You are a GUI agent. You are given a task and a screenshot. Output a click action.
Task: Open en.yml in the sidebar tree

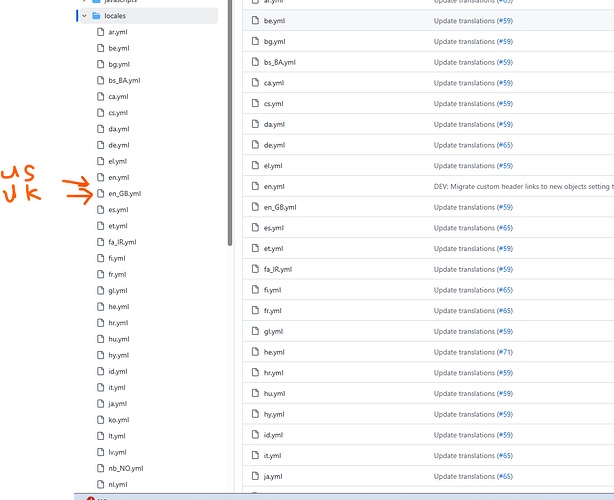[x=119, y=177]
